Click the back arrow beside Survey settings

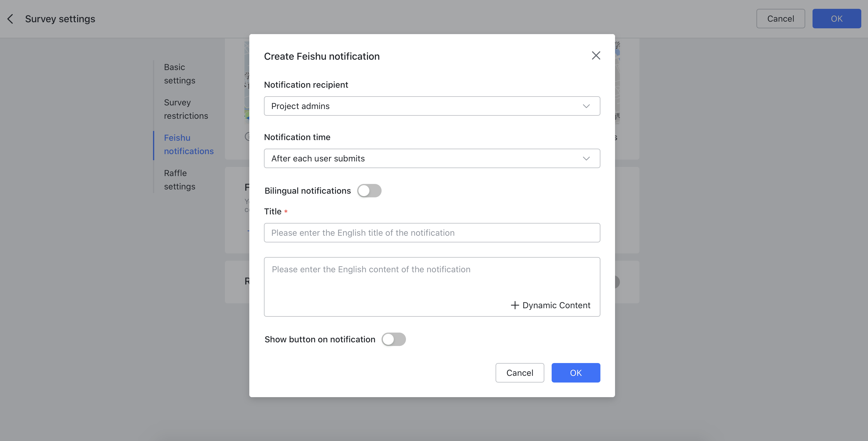tap(10, 19)
